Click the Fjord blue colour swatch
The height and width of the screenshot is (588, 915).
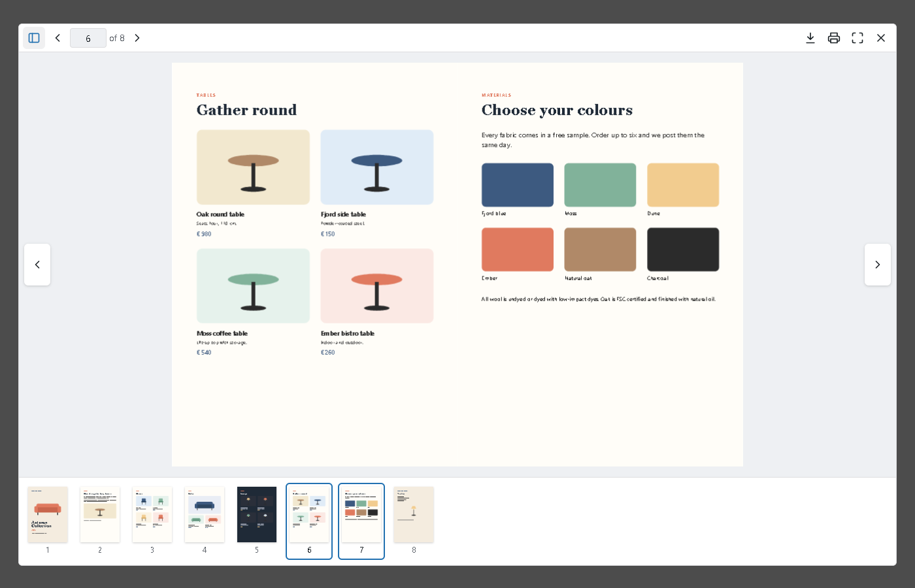[x=518, y=185]
